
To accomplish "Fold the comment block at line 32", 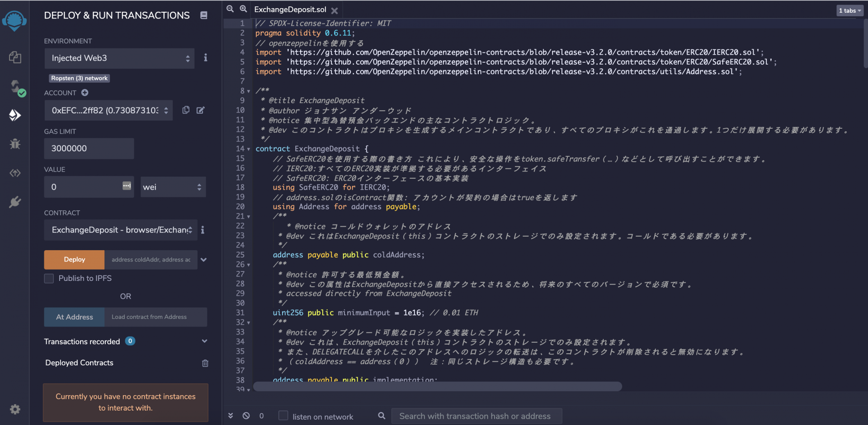I will click(x=249, y=322).
